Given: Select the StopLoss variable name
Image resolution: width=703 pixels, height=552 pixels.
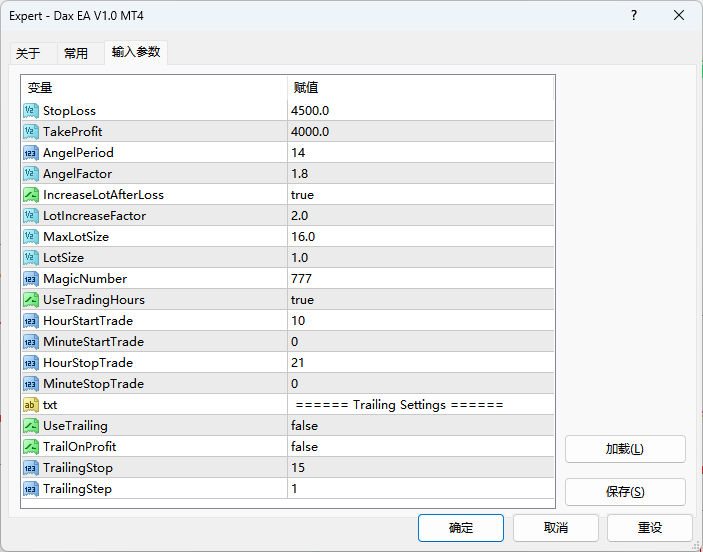Looking at the screenshot, I should (x=69, y=111).
